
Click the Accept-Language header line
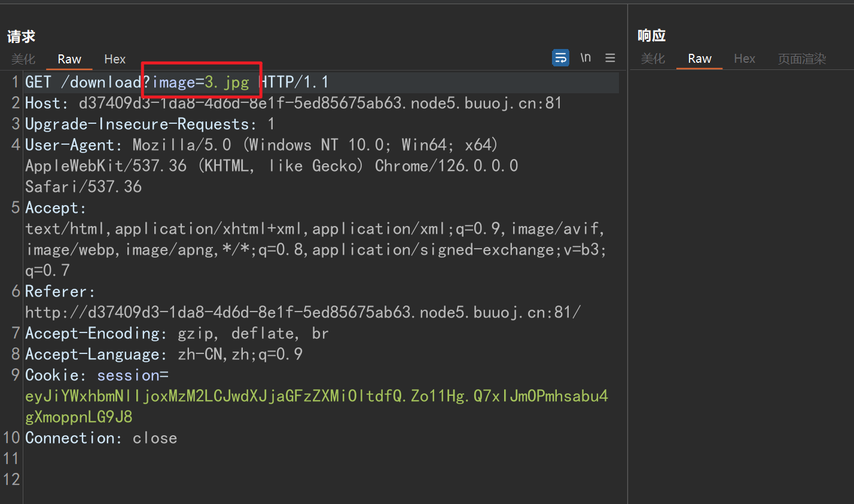click(x=164, y=354)
